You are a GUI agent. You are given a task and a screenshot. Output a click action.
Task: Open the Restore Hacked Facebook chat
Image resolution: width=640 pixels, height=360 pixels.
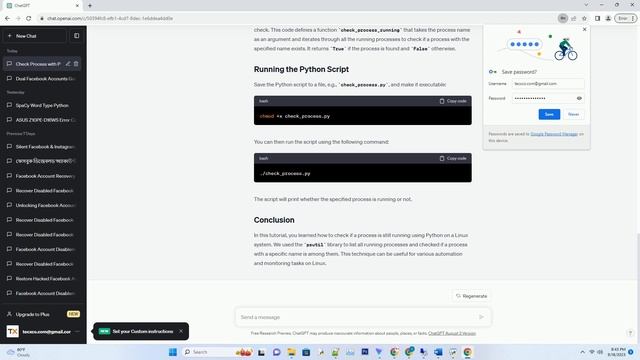pos(42,279)
